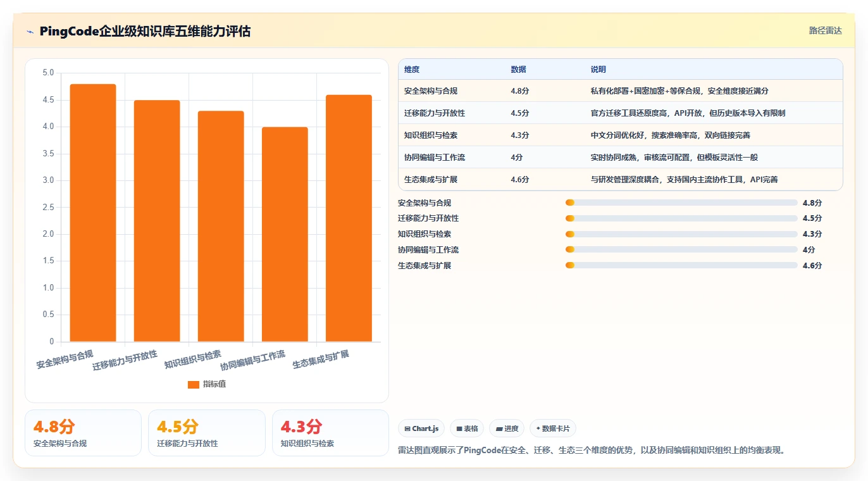
Task: Click the 生态集成与扩展 progress bar
Action: point(681,265)
